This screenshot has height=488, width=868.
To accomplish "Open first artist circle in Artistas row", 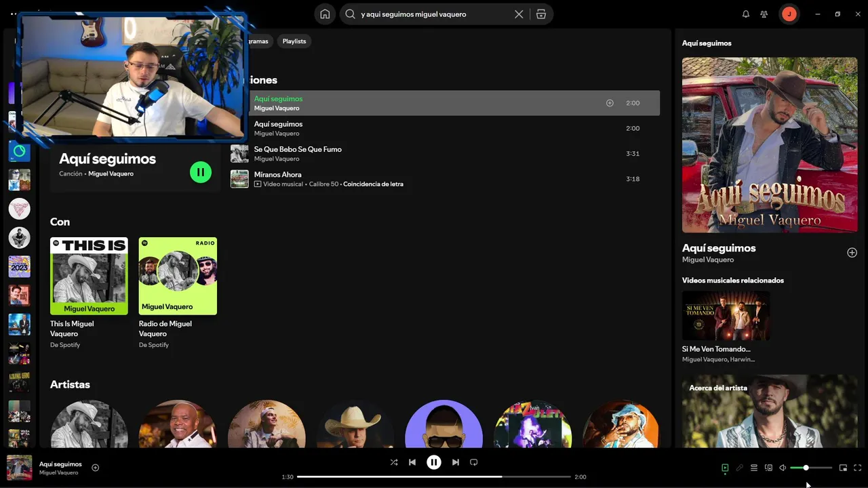I will tap(89, 424).
